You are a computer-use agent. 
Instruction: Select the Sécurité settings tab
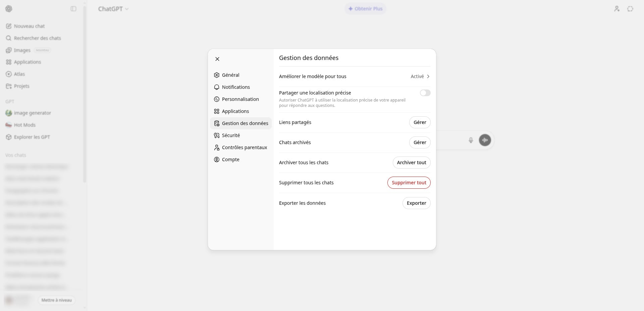241,135
